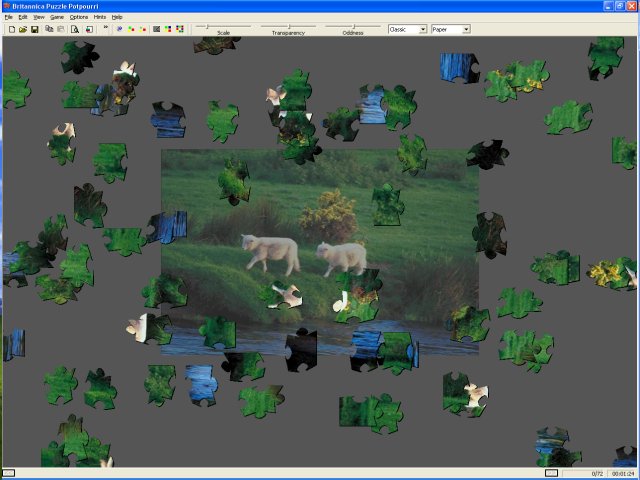The image size is (640, 480).
Task: Click the Copy icon in toolbar
Action: point(48,29)
